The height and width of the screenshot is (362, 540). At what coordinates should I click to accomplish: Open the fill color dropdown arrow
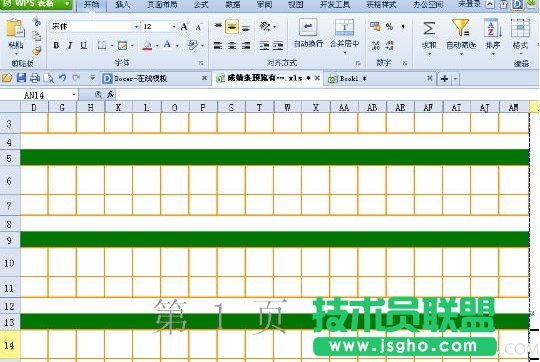click(157, 45)
